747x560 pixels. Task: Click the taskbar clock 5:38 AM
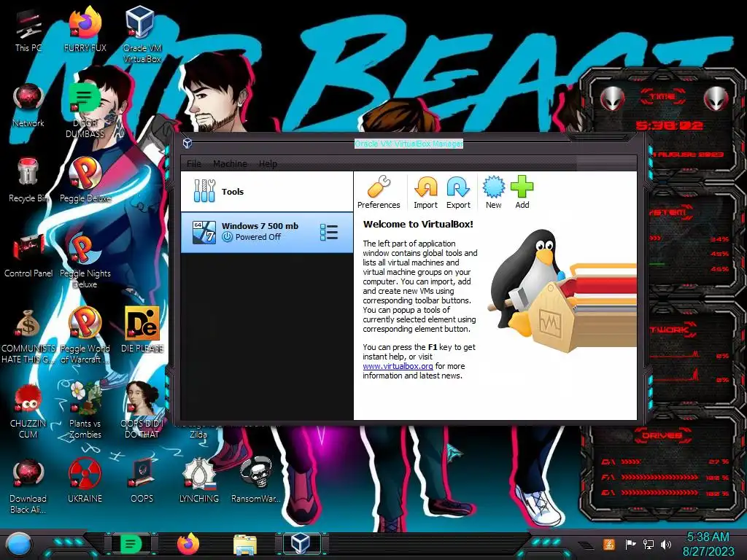(708, 544)
